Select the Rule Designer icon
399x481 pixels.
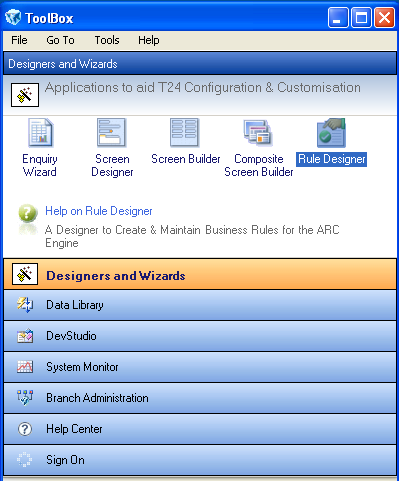tap(331, 133)
